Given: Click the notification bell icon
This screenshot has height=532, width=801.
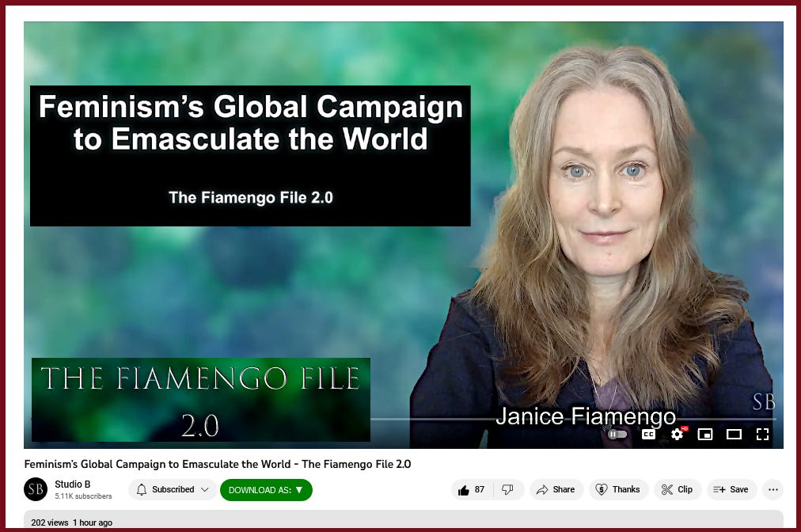Looking at the screenshot, I should 142,489.
